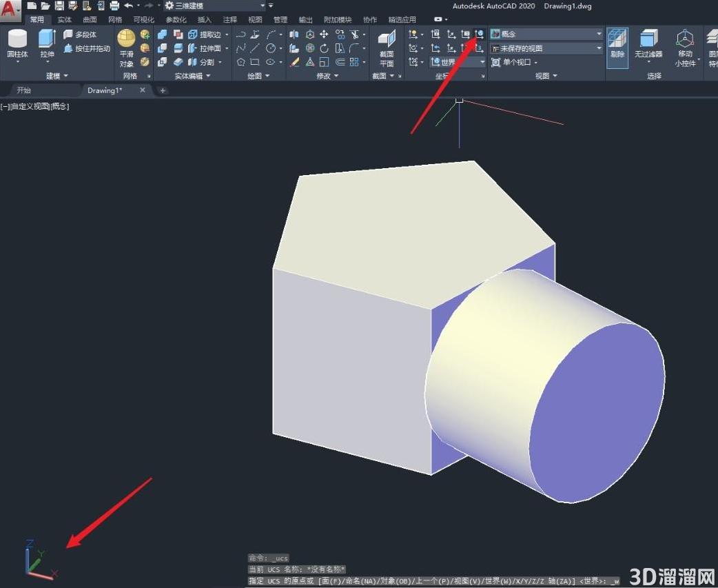Image resolution: width=718 pixels, height=588 pixels.
Task: Click the 概念 visual style viewport label
Action: point(59,106)
